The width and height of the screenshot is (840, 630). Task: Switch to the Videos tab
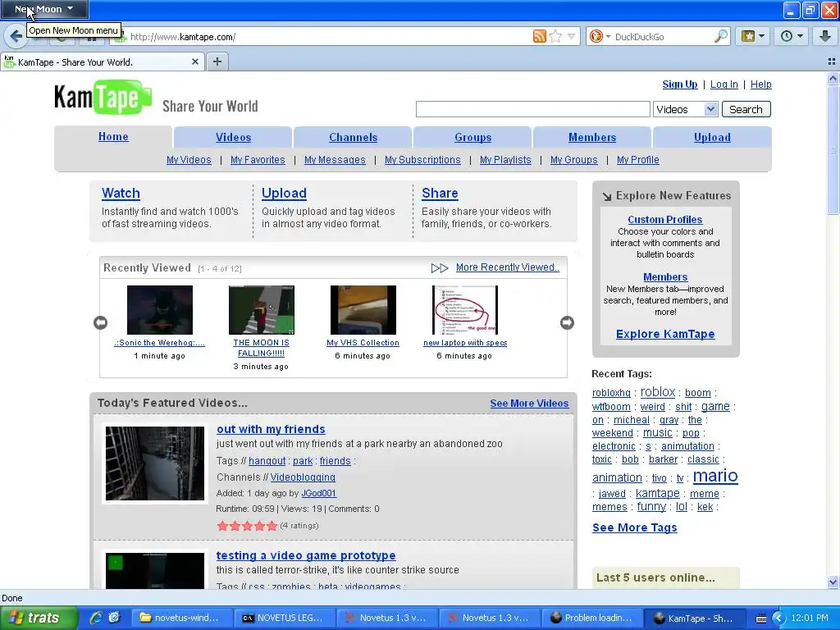point(233,137)
